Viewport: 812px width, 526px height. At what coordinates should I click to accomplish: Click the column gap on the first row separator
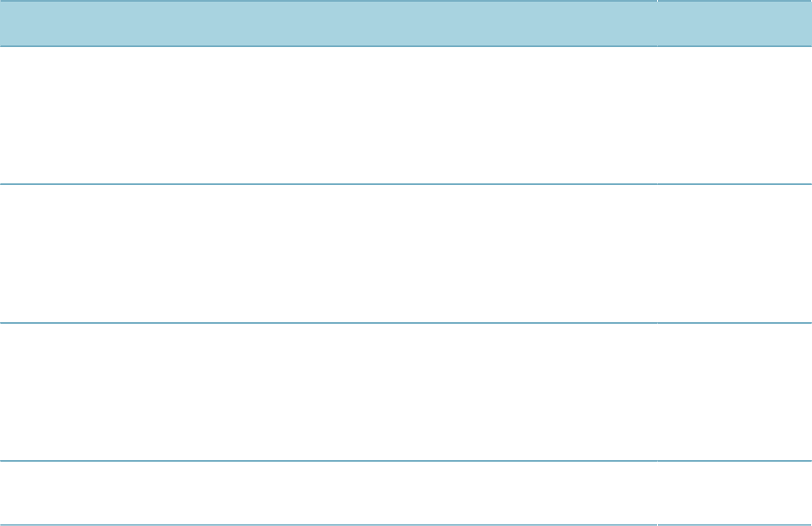pos(657,184)
